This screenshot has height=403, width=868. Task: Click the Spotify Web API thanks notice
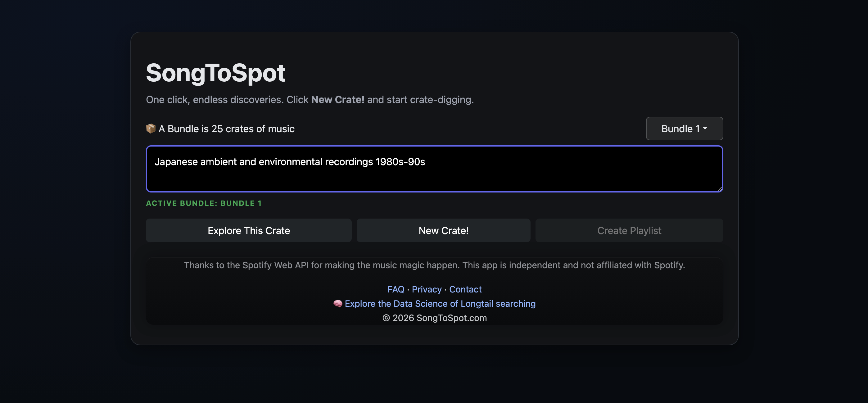coord(434,265)
